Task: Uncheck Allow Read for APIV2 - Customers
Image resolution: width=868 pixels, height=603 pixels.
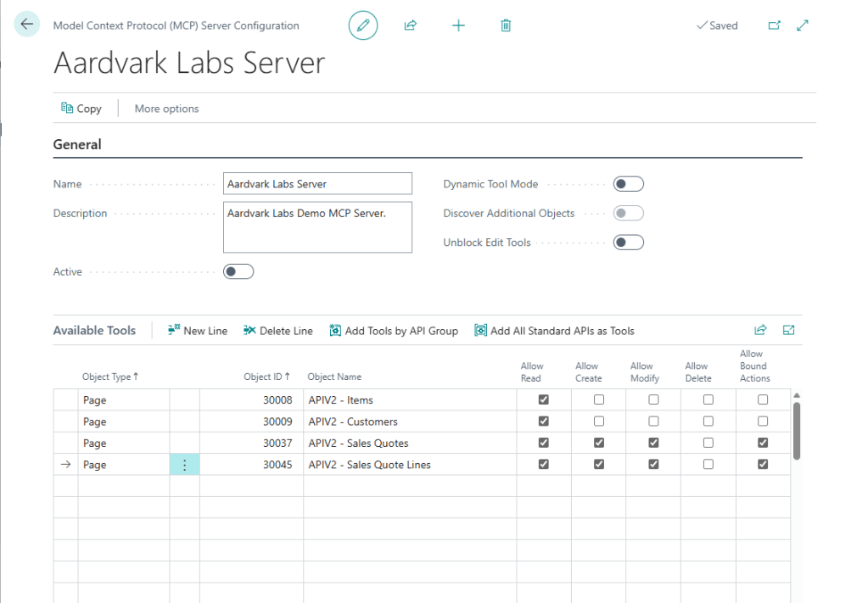Action: (x=544, y=422)
